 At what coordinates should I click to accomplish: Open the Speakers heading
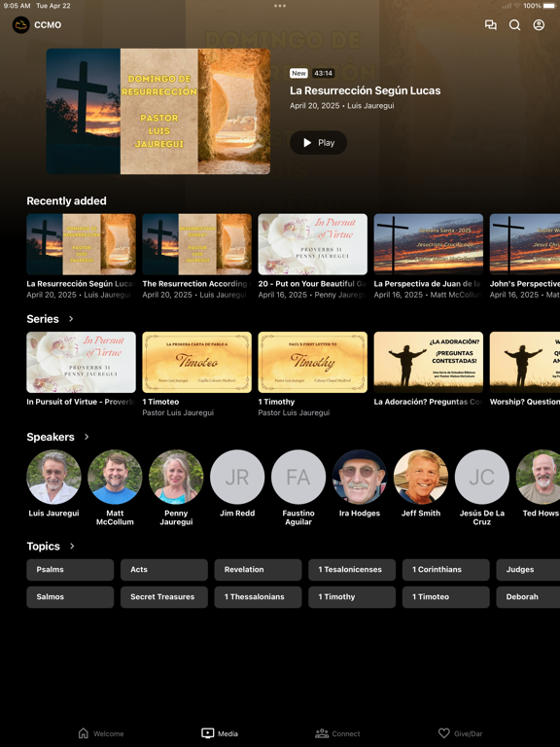51,437
